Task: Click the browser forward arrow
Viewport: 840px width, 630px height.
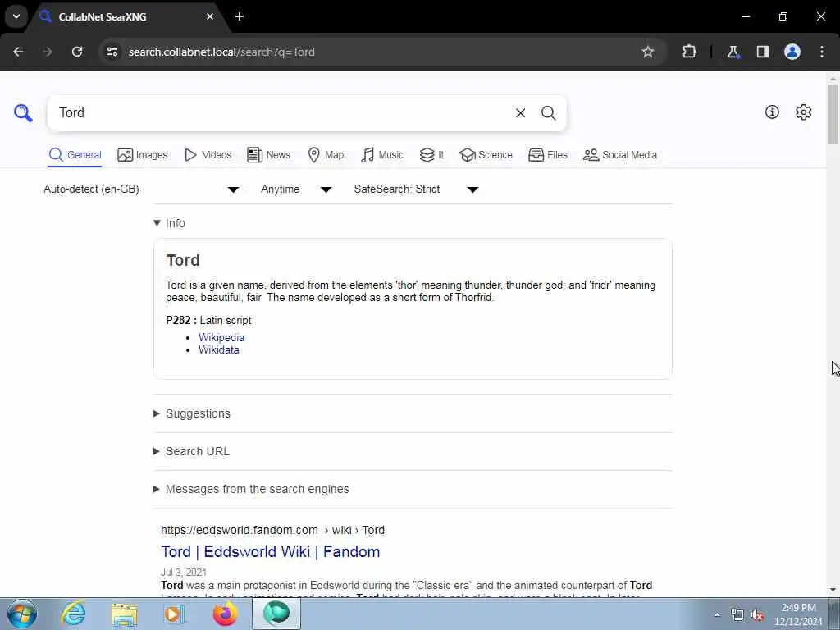Action: [x=47, y=52]
